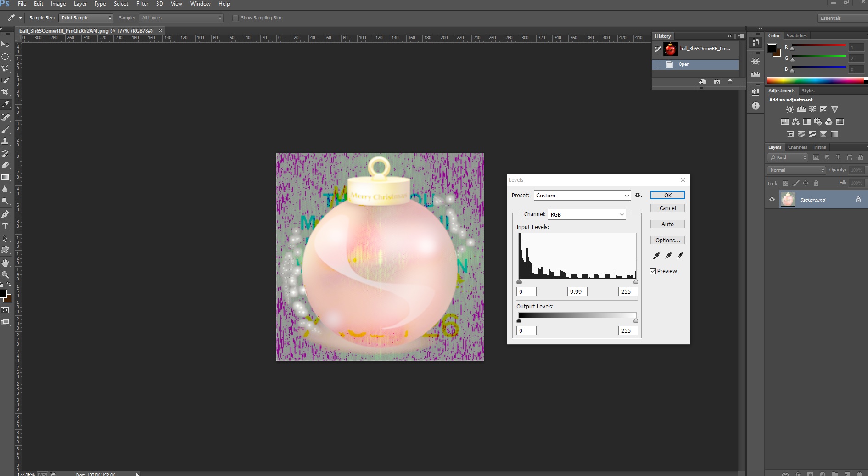Open the Levels Preset dropdown
This screenshot has width=868, height=476.
582,196
